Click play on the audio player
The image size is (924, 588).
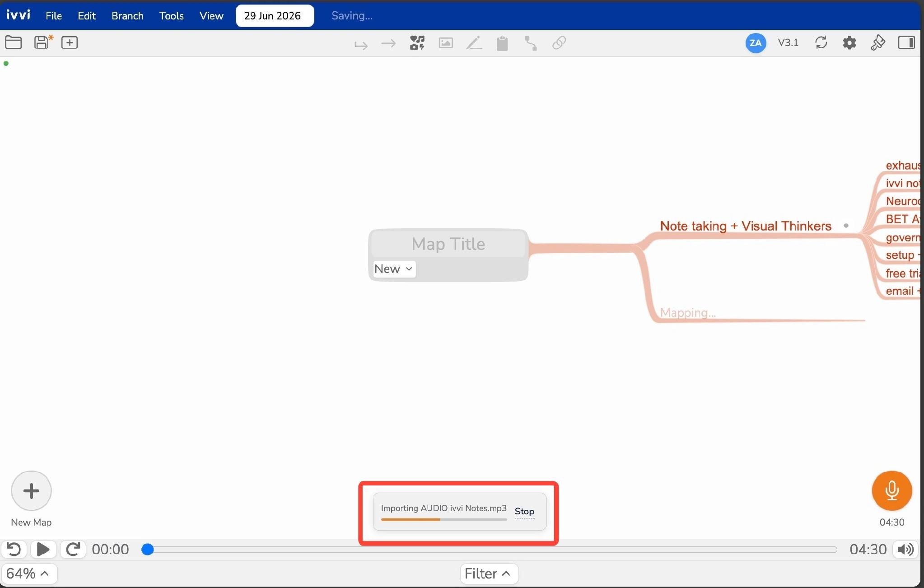pos(43,549)
